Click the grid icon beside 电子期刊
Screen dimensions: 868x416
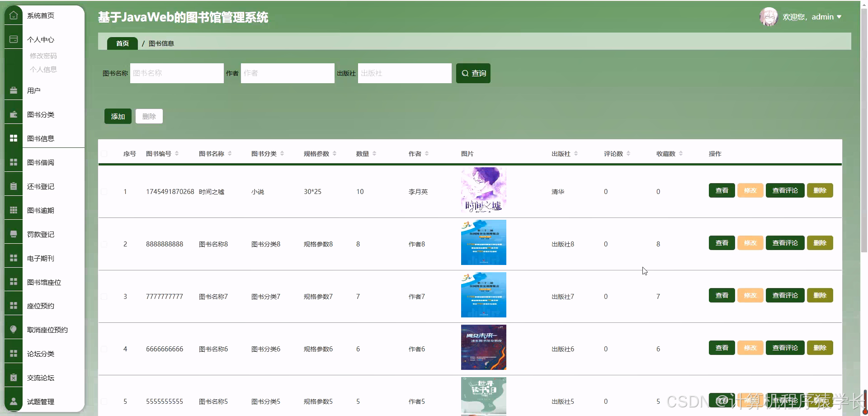pos(14,258)
